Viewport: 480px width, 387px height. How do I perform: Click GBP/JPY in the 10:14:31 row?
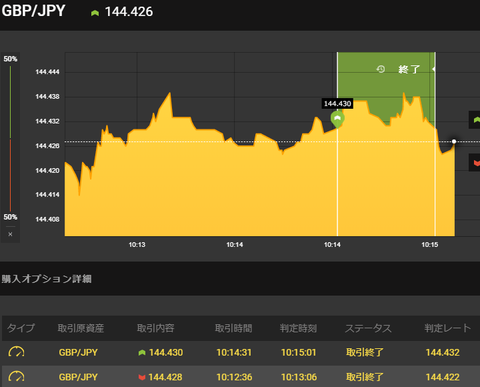pos(78,352)
